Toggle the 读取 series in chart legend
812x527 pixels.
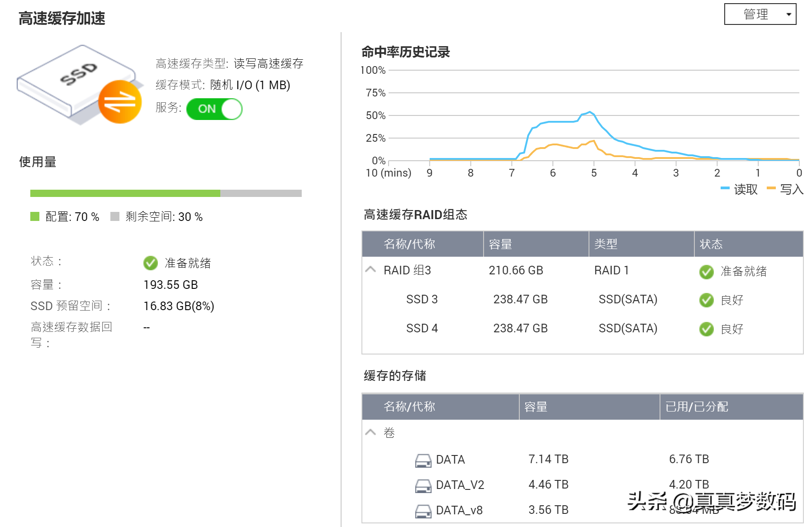pos(740,189)
